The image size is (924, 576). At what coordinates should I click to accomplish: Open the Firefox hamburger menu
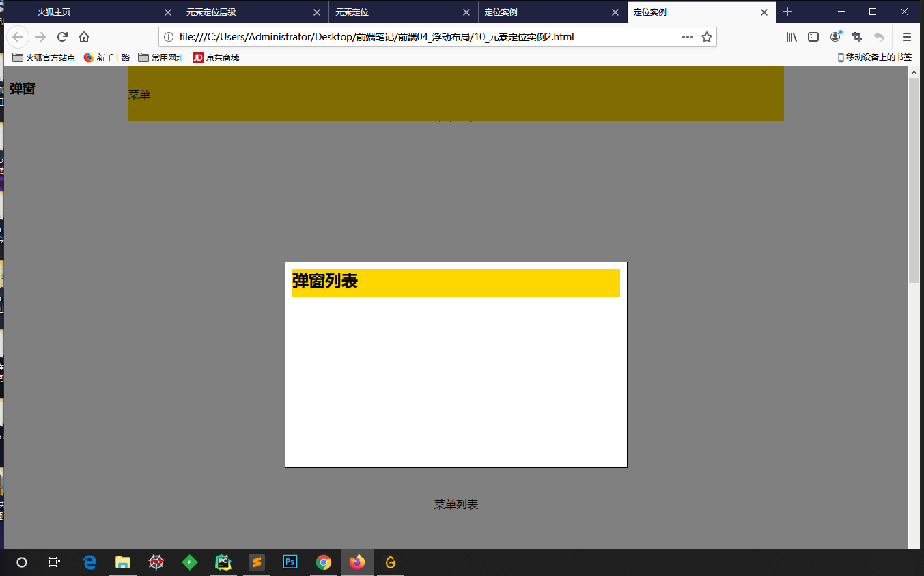(x=906, y=37)
